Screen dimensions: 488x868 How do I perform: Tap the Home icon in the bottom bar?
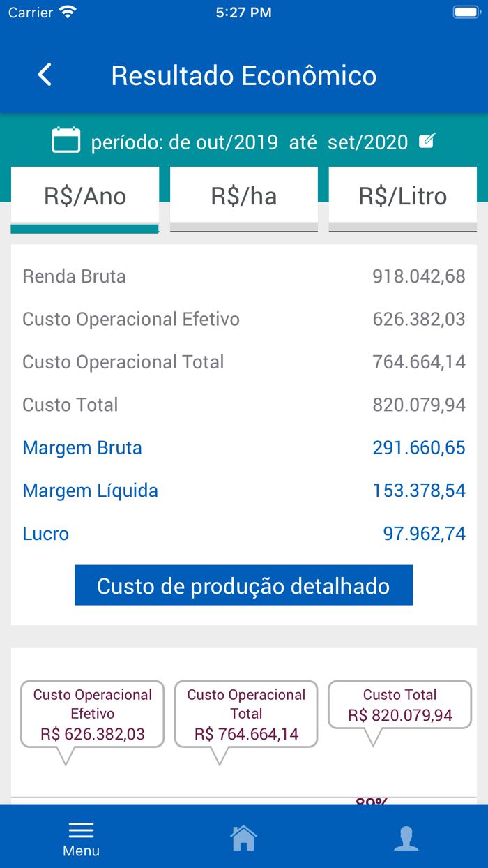[243, 836]
